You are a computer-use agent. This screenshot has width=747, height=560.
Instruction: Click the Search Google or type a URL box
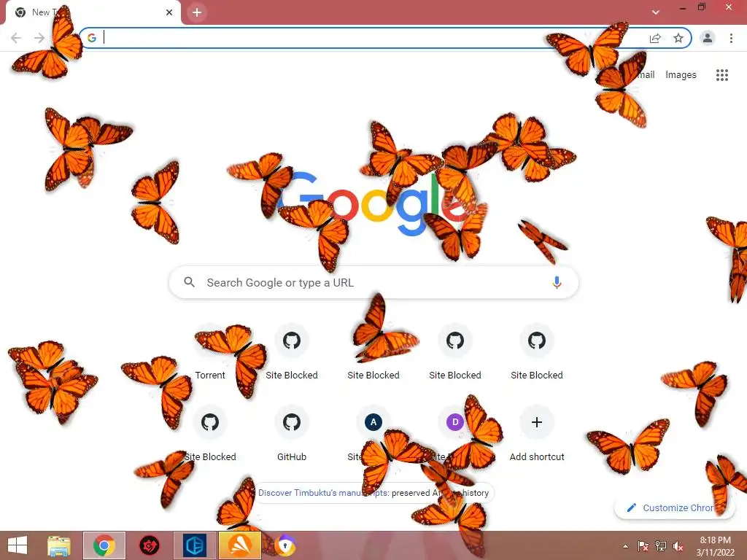tap(374, 282)
